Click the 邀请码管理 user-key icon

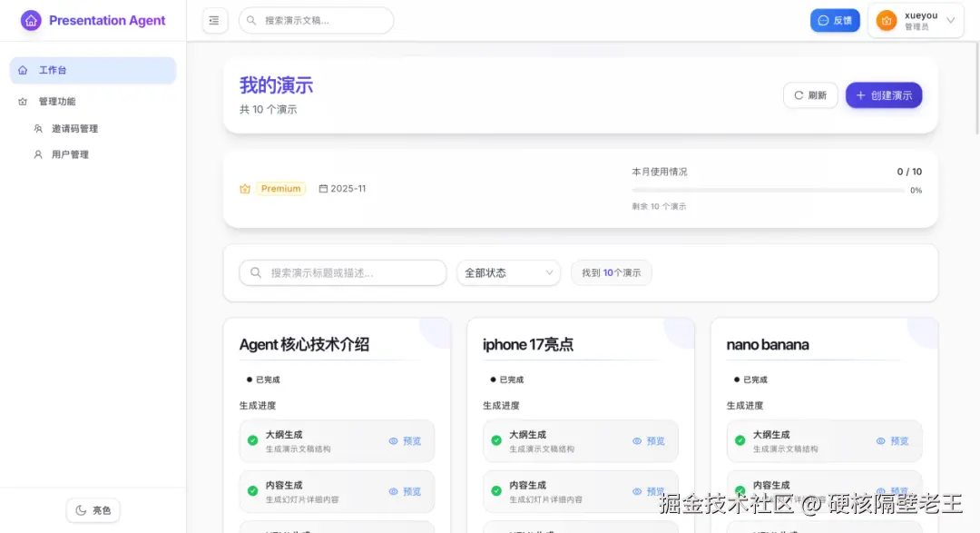(38, 129)
